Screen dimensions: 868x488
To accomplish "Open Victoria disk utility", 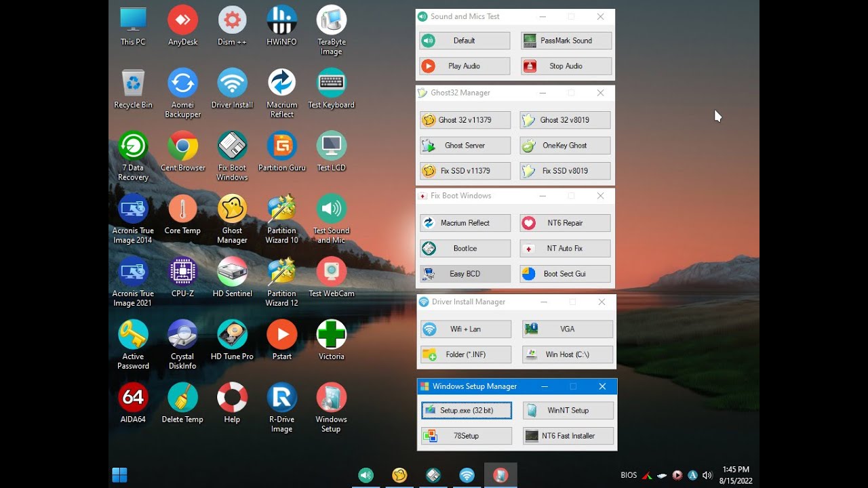I will point(331,333).
